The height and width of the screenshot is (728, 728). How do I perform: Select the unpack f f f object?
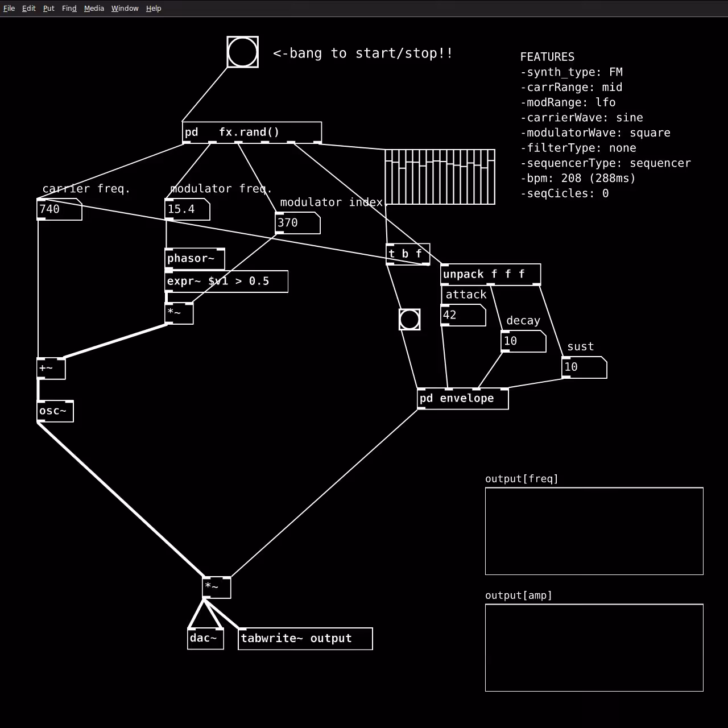click(491, 275)
